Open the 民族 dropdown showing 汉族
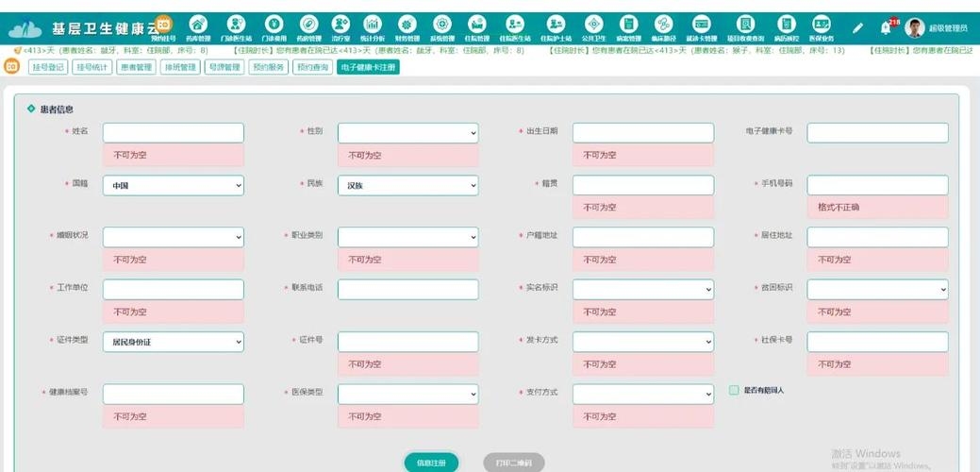The image size is (980, 472). (408, 186)
